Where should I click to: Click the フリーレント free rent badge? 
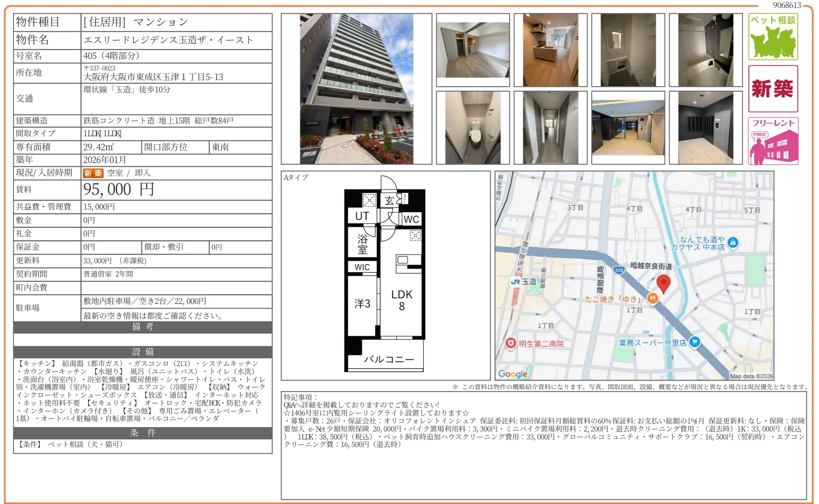pos(773,141)
